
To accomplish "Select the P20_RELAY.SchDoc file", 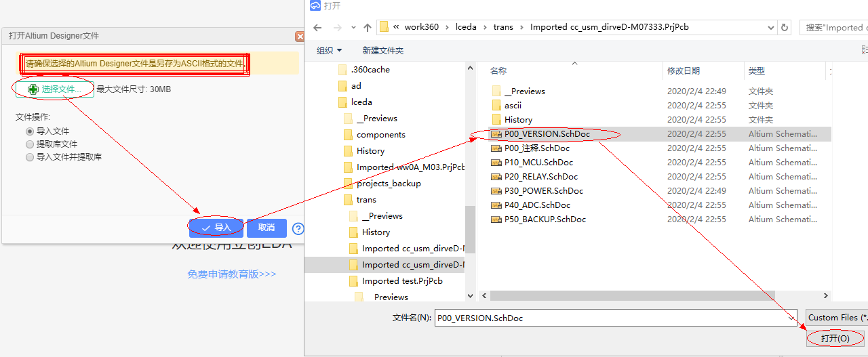I will pos(542,176).
